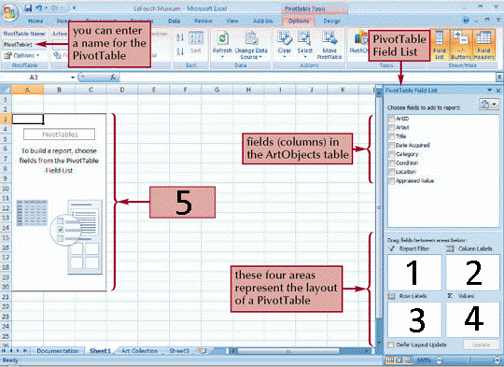Switch to the Documentation sheet tab

coord(57,351)
